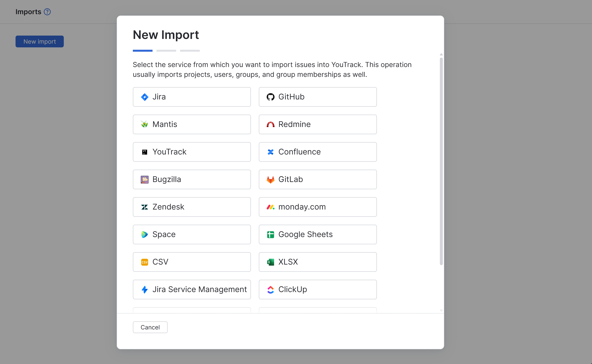The width and height of the screenshot is (592, 364).
Task: Choose monday.com as source
Action: (318, 207)
